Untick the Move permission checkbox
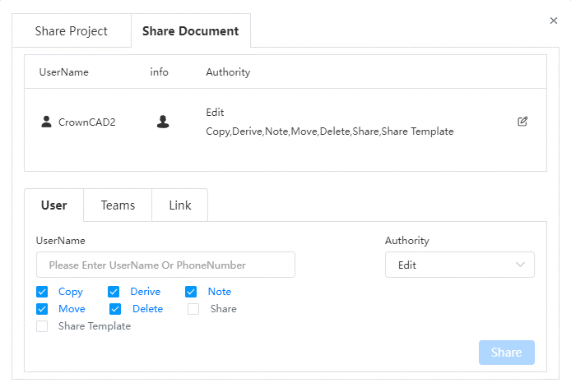 tap(42, 309)
